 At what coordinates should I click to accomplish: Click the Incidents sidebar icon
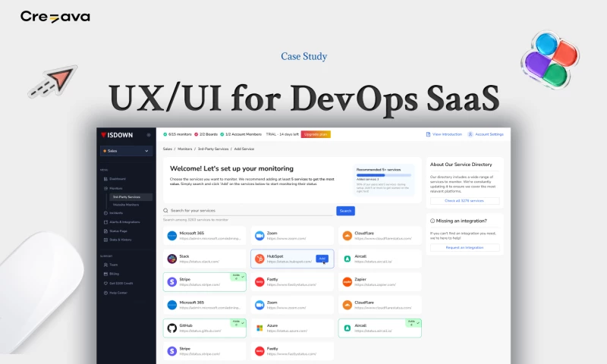[x=105, y=213]
